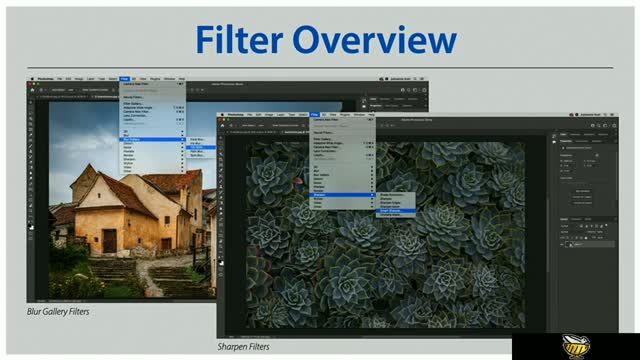
Task: Select Crop tool in succulents window toolbar
Action: tap(221, 159)
